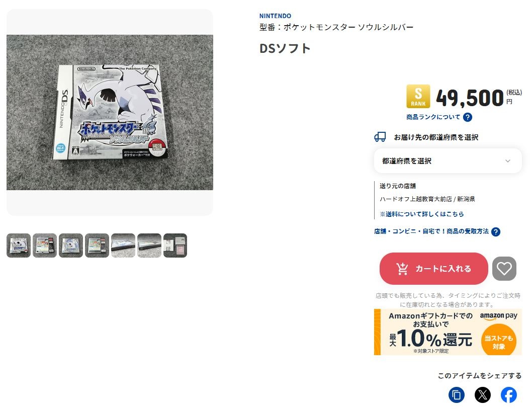The image size is (532, 409).
Task: Open 店舗・コンビニ・自宅で！商品の受取方法 link
Action: coord(431,231)
